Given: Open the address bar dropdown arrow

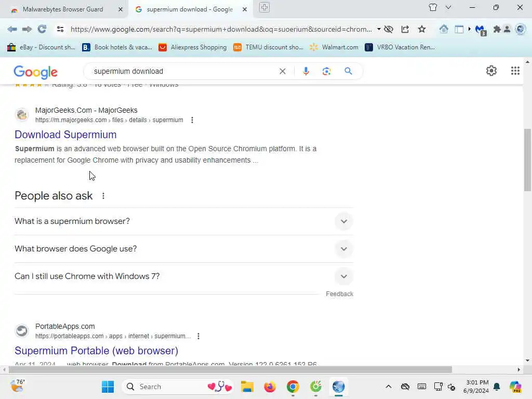Looking at the screenshot, I should tap(379, 29).
